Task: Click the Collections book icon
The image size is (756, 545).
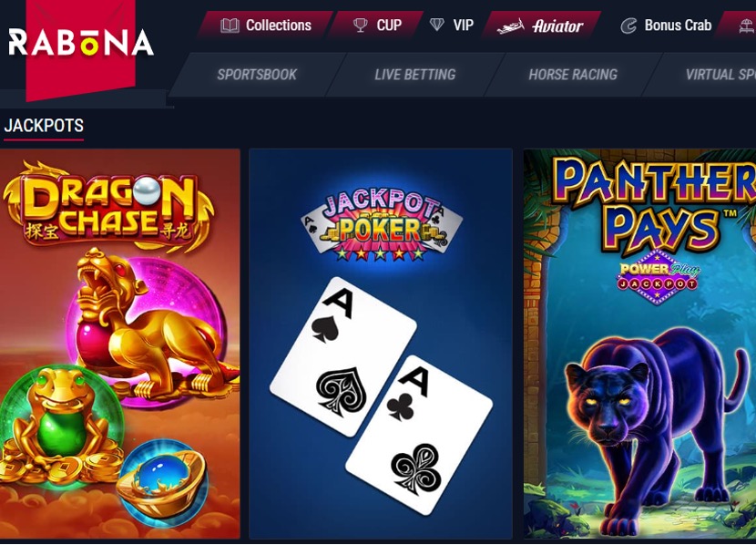Action: [230, 26]
